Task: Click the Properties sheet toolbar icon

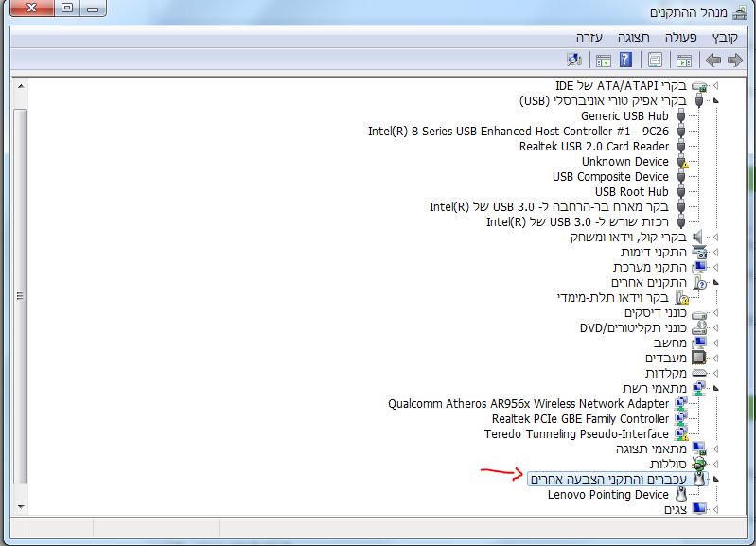Action: [655, 61]
